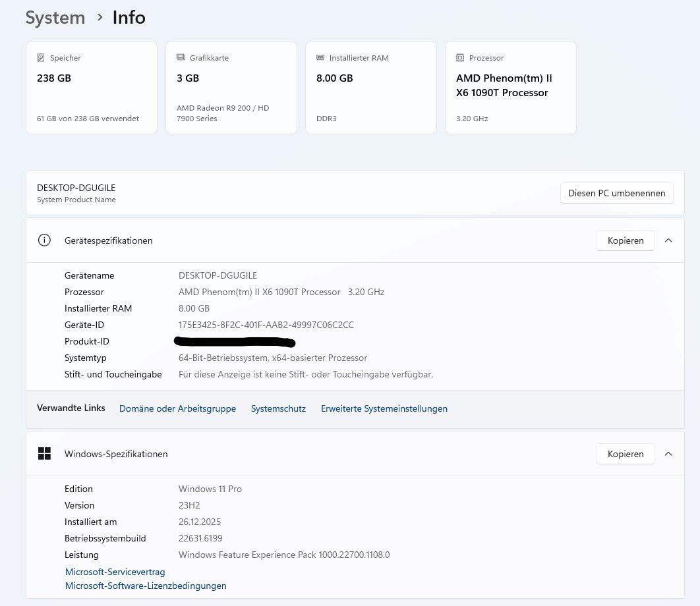Open Erweiterte Systemeinstellungen link
This screenshot has height=606, width=700.
pyautogui.click(x=384, y=408)
